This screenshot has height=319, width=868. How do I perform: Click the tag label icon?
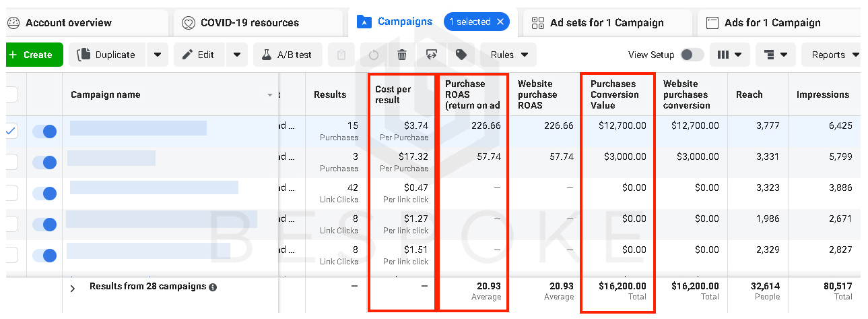pos(461,55)
